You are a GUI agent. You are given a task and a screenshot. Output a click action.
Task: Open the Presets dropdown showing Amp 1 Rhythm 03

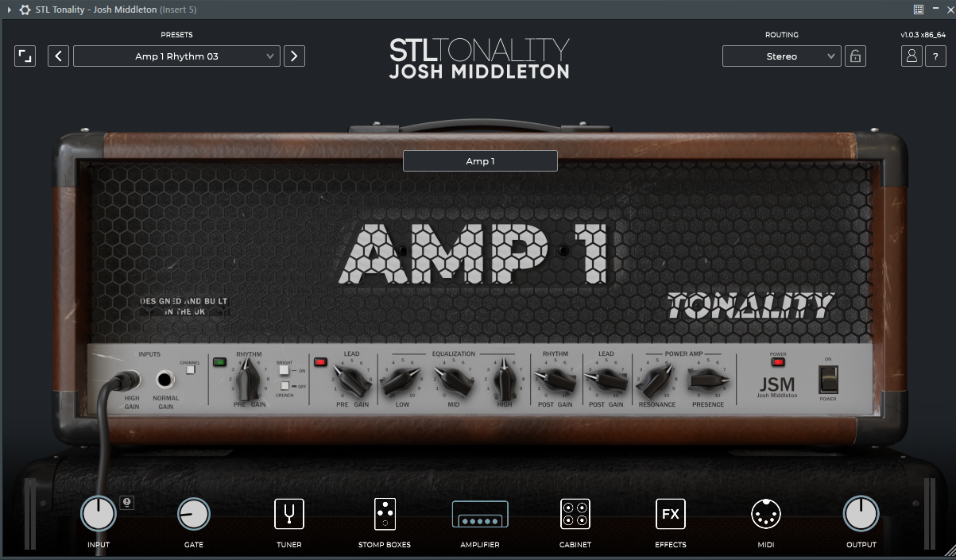(176, 56)
